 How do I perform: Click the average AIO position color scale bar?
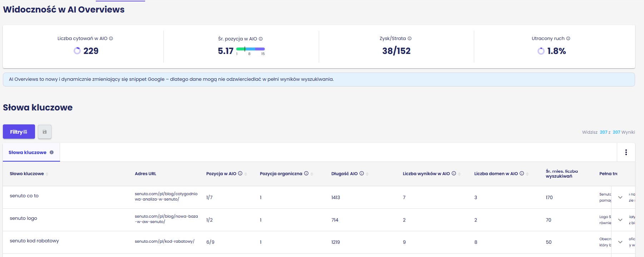pos(251,49)
